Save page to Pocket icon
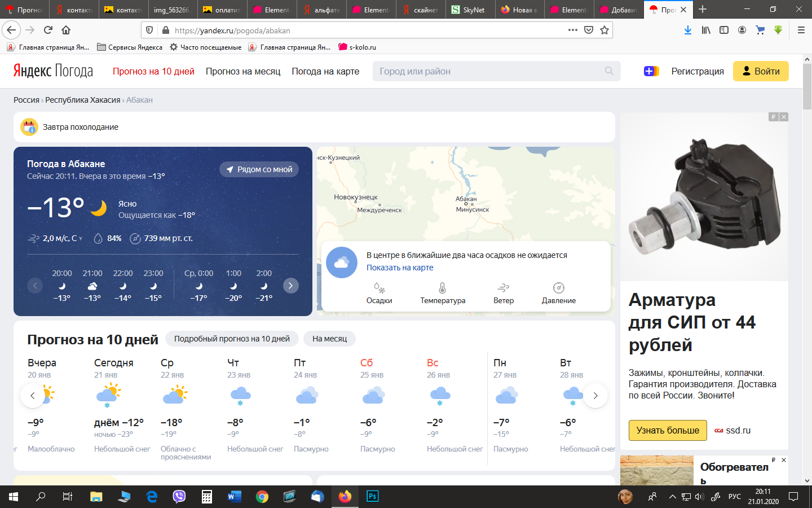 coord(589,30)
